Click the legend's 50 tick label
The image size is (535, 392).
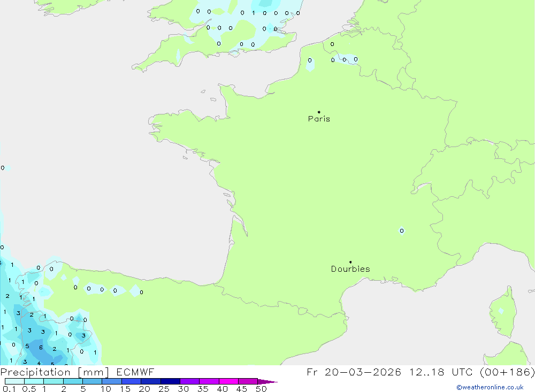pyautogui.click(x=261, y=389)
